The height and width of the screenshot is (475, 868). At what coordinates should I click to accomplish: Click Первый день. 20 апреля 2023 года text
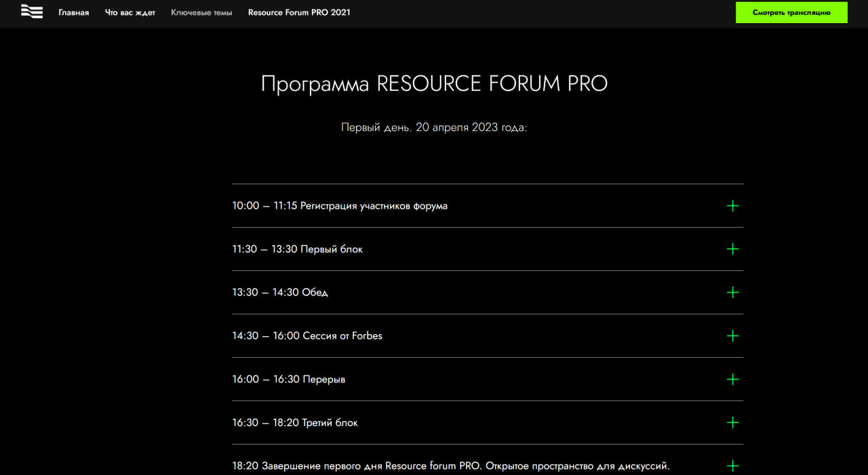click(x=434, y=127)
